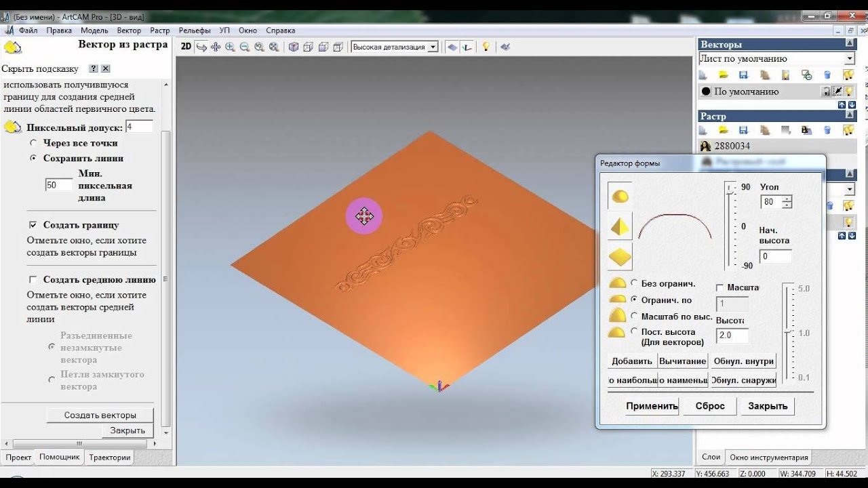Click the zoom out magnifier icon
Screen dimensions: 868x488
(244, 47)
